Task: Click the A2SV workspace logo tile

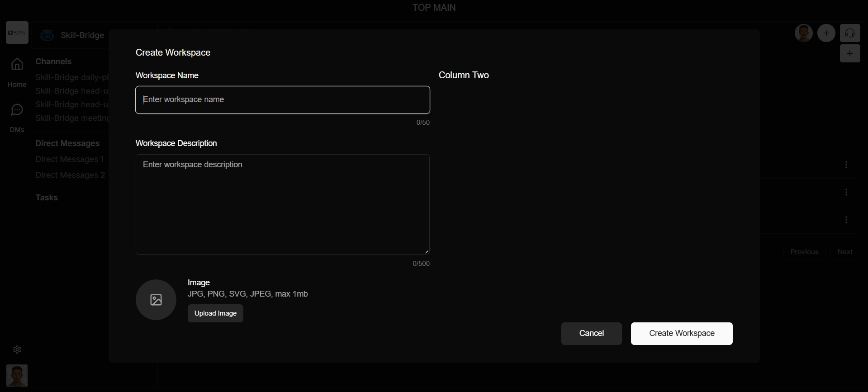Action: point(17,33)
